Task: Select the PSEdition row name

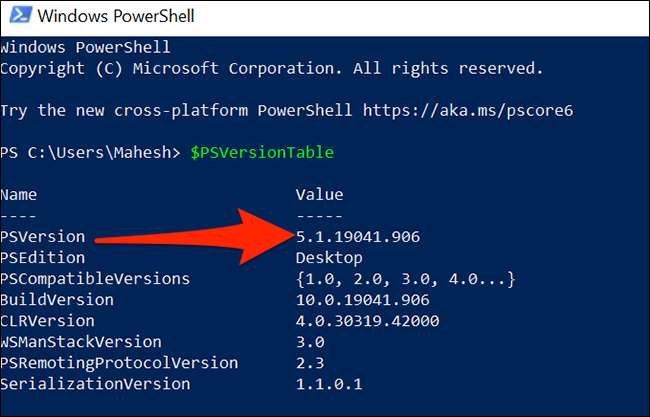Action: 42,258
